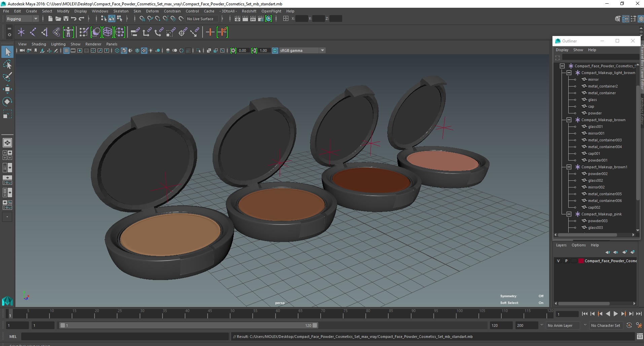
Task: Apply an Aim constraint from shelf
Action: (183, 32)
